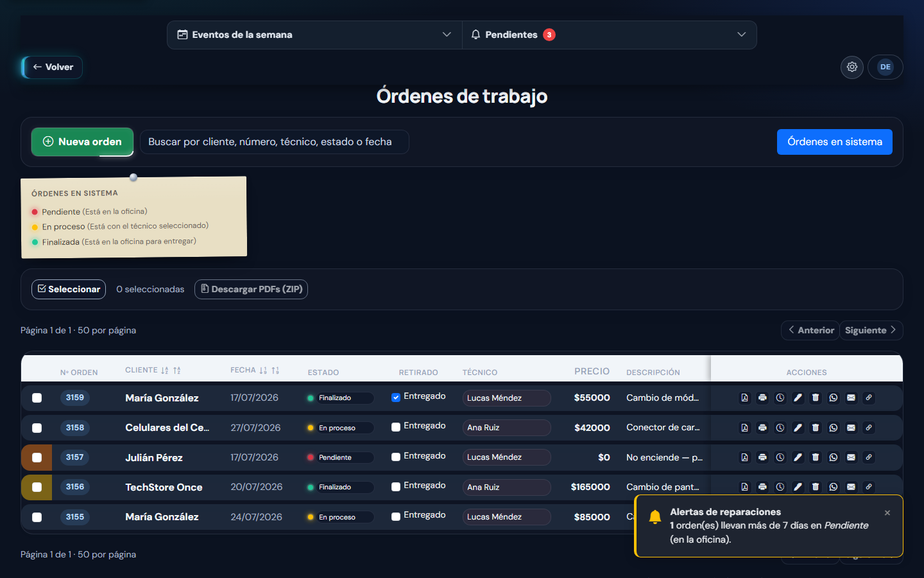Change técnico for order 3159
This screenshot has width=924, height=578.
click(x=506, y=398)
